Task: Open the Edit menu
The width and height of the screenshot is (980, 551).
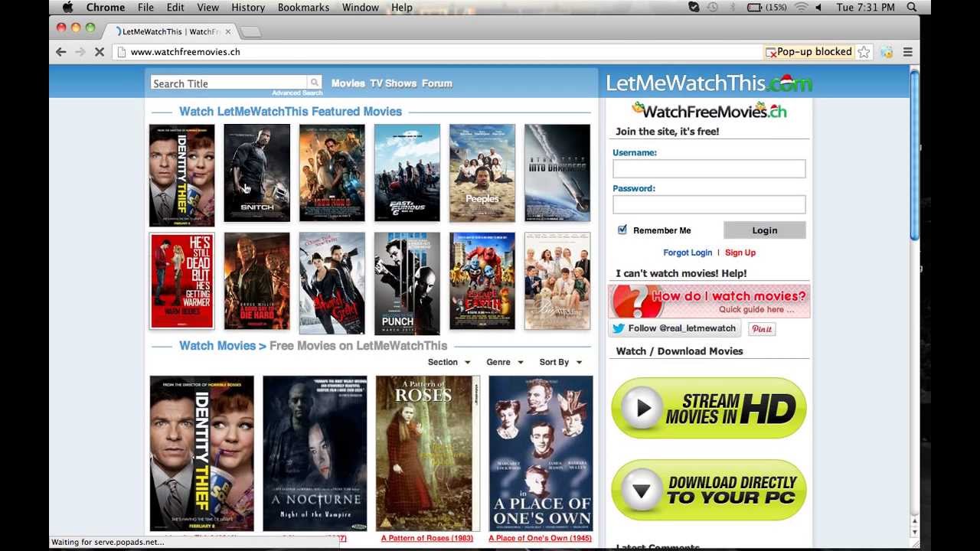Action: coord(175,7)
